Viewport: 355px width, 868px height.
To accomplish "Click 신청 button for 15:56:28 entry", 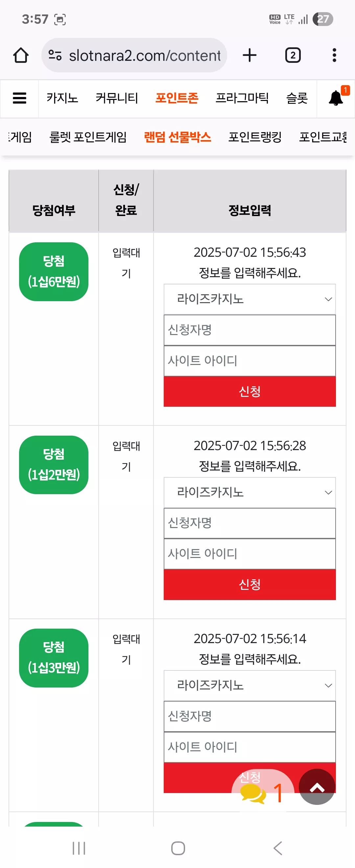I will click(249, 585).
